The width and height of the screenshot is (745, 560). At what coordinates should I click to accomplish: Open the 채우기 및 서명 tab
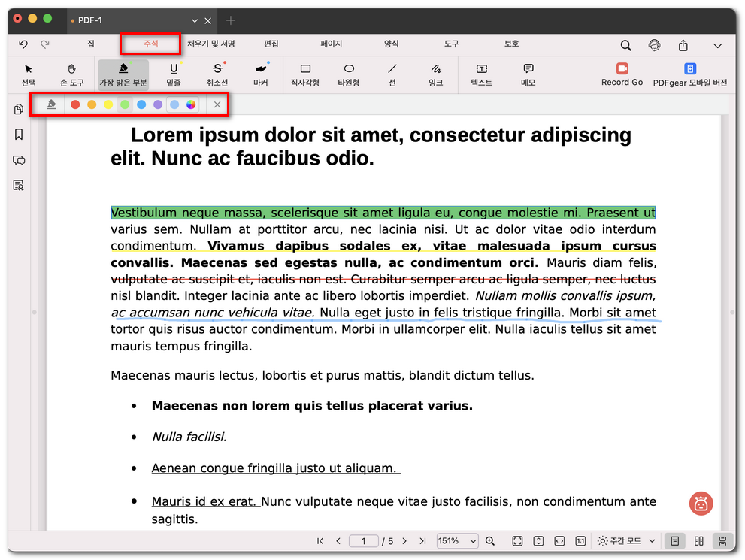(211, 44)
